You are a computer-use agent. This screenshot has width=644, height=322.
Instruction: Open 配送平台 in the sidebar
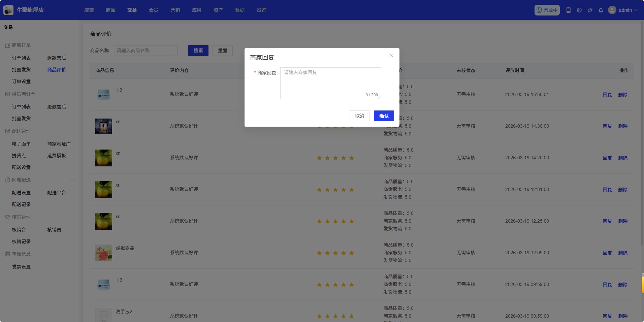tap(57, 193)
